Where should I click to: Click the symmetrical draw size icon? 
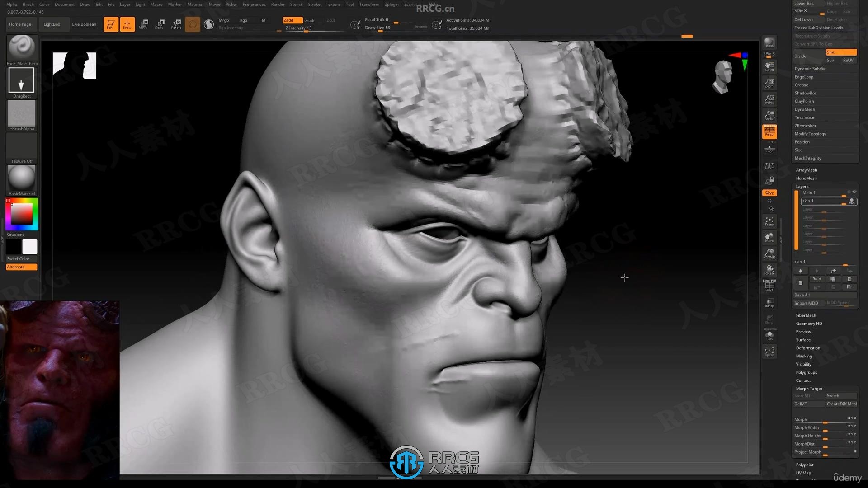click(x=355, y=25)
